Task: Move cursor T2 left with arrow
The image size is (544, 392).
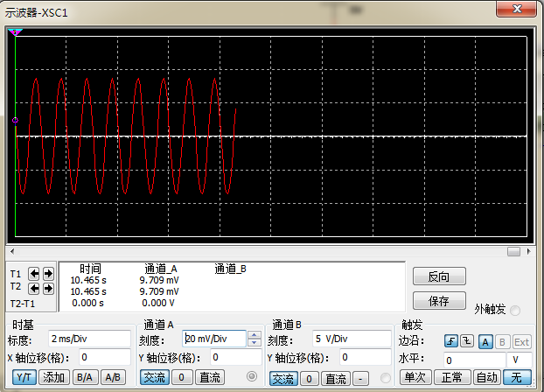Action: tap(34, 288)
